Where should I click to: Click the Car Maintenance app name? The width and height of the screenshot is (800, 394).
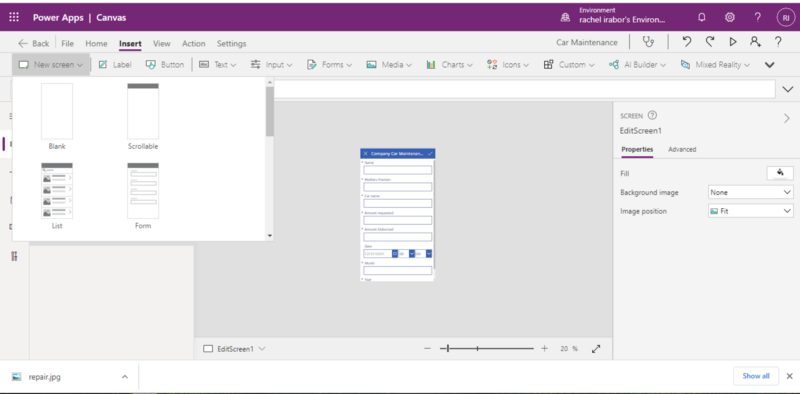point(587,43)
